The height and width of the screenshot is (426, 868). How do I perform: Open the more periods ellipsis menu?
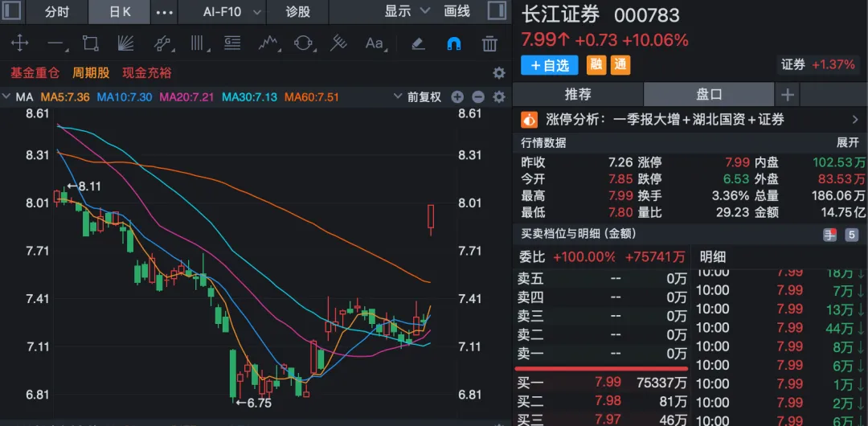pos(165,11)
